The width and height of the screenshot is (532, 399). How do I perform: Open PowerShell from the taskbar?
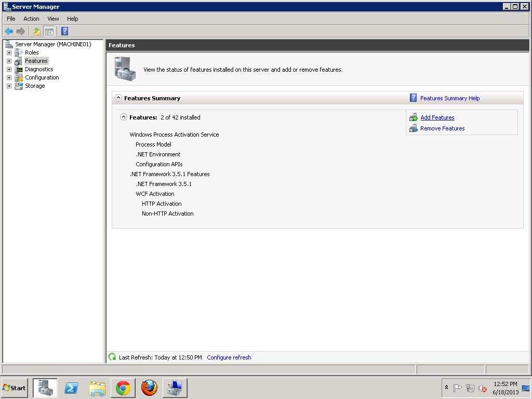[x=71, y=388]
